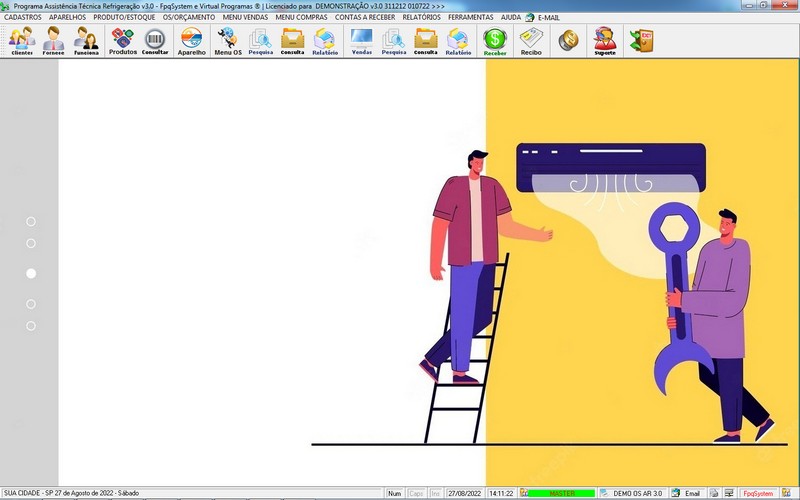800x500 pixels.
Task: Open the OS/ORÇAMENTO menu
Action: click(189, 17)
